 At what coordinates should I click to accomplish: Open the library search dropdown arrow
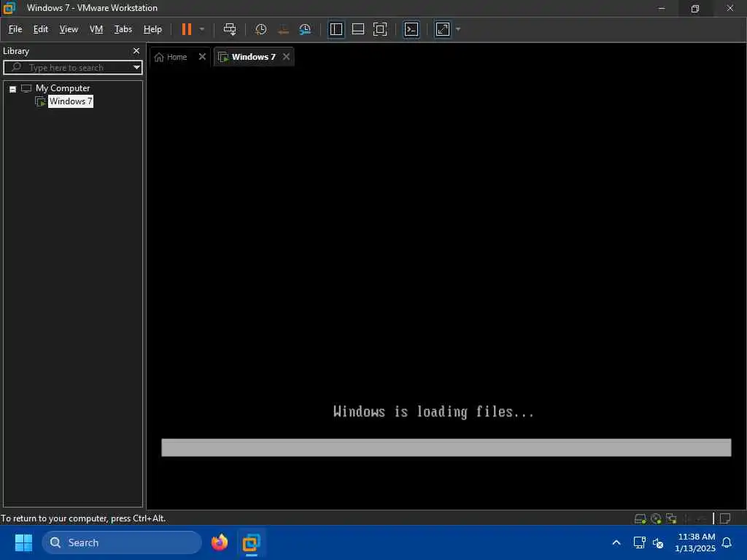click(x=136, y=68)
